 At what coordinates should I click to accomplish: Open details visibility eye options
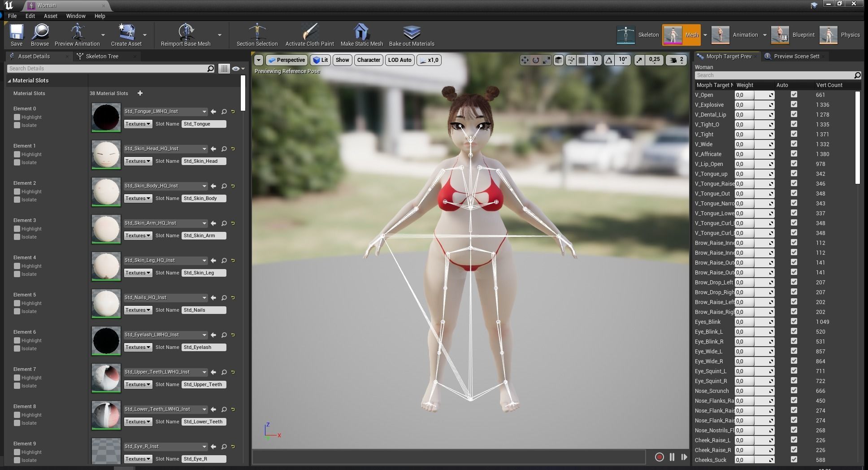[238, 69]
